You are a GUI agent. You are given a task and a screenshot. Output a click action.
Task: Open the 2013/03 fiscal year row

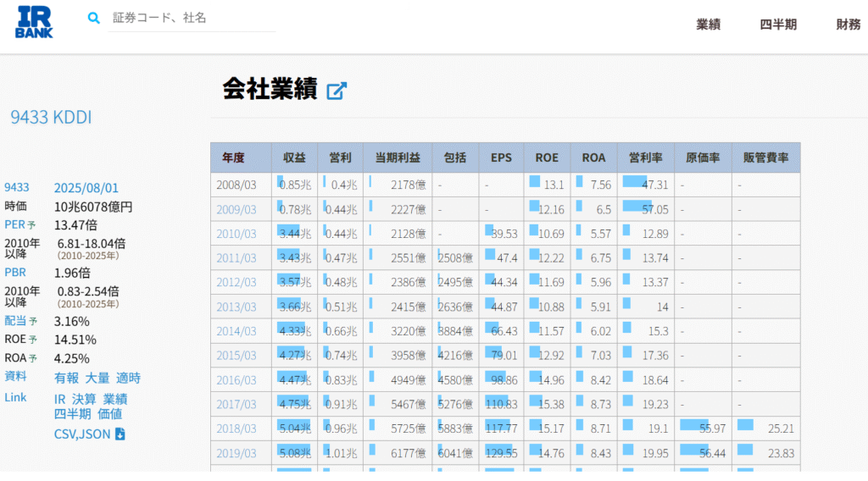pyautogui.click(x=236, y=307)
